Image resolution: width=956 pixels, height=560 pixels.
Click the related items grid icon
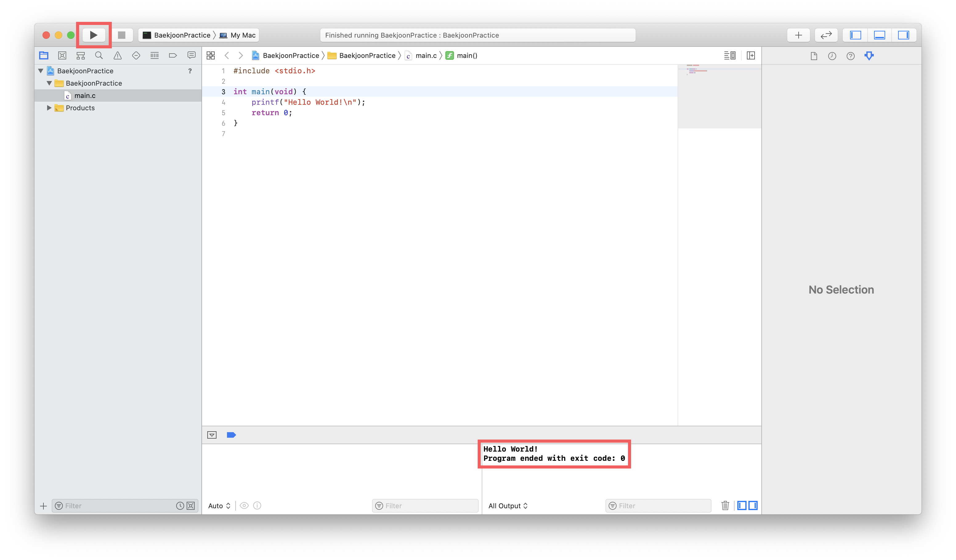(x=211, y=55)
